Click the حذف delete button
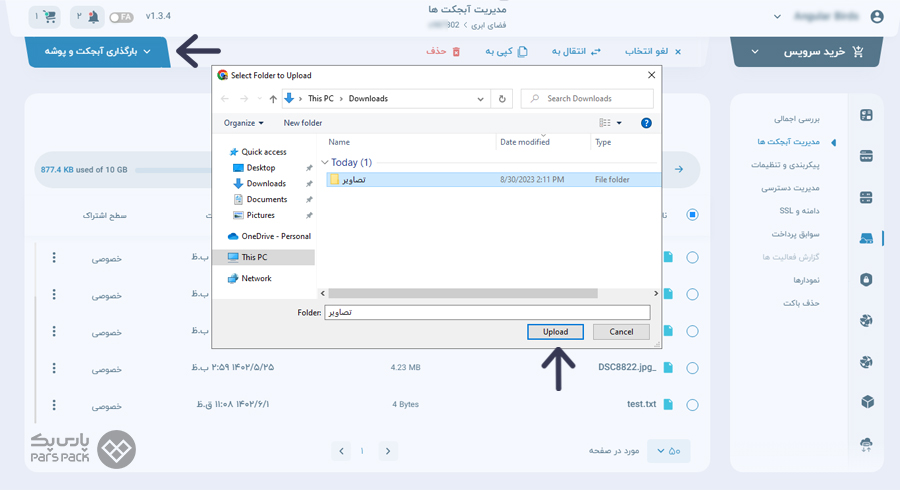The height and width of the screenshot is (490, 900). point(443,51)
